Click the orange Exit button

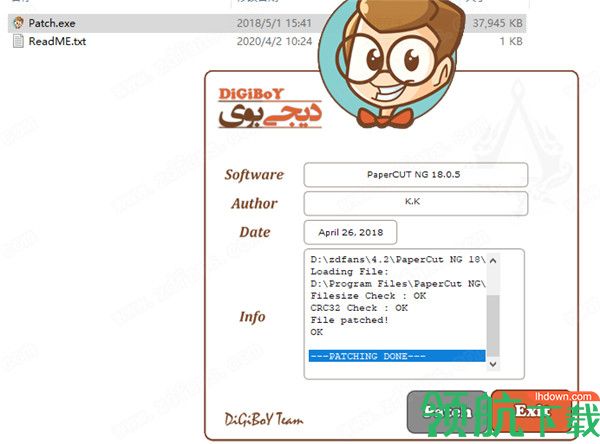[x=533, y=411]
